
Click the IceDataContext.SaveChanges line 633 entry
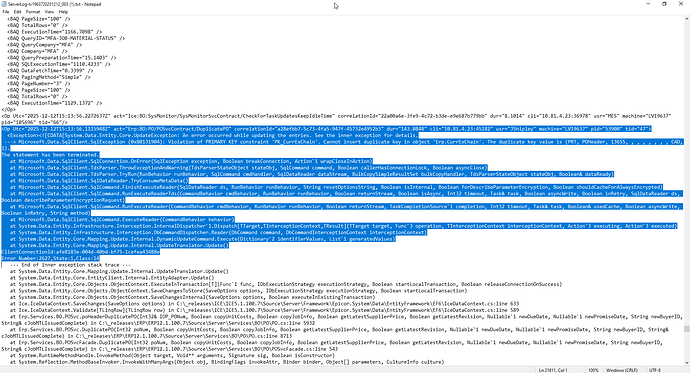coord(264,304)
